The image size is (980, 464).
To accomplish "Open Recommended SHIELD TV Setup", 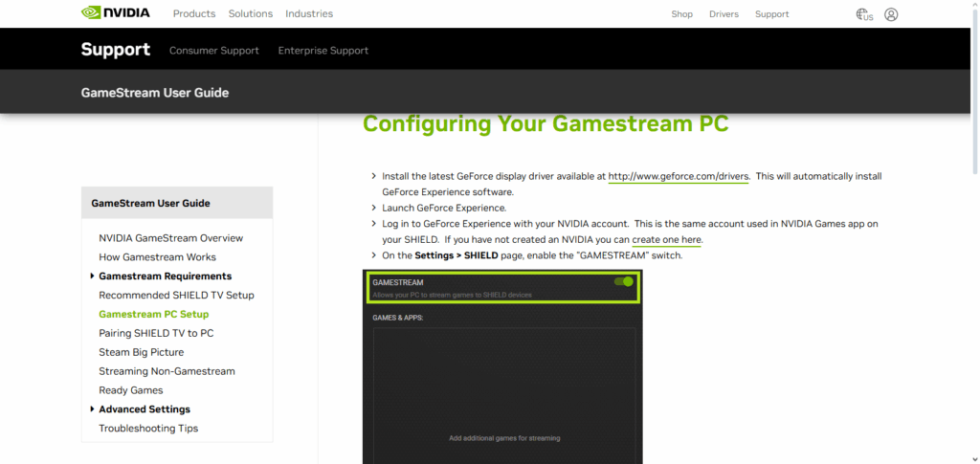I will click(176, 295).
